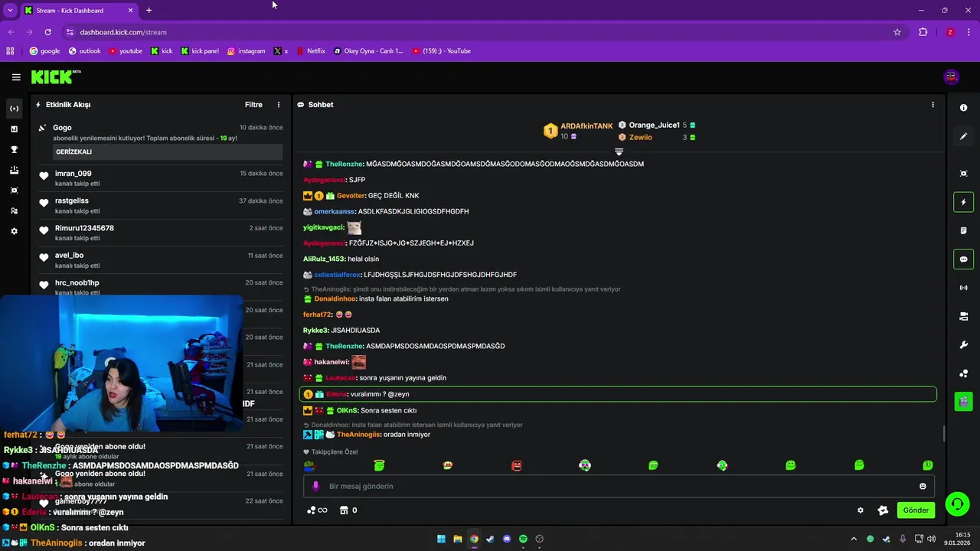Open the settings gear in left sidebar
Viewport: 980px width, 551px height.
pyautogui.click(x=14, y=231)
